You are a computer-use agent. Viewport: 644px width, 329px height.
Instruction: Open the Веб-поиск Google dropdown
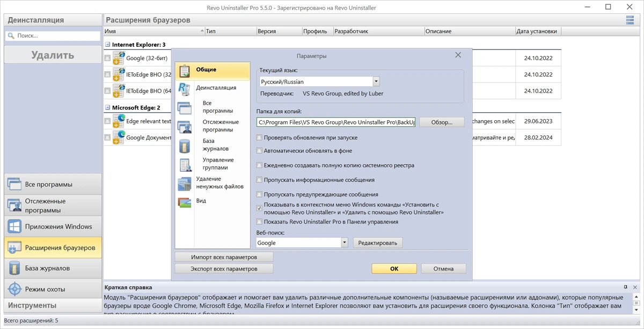tap(345, 243)
